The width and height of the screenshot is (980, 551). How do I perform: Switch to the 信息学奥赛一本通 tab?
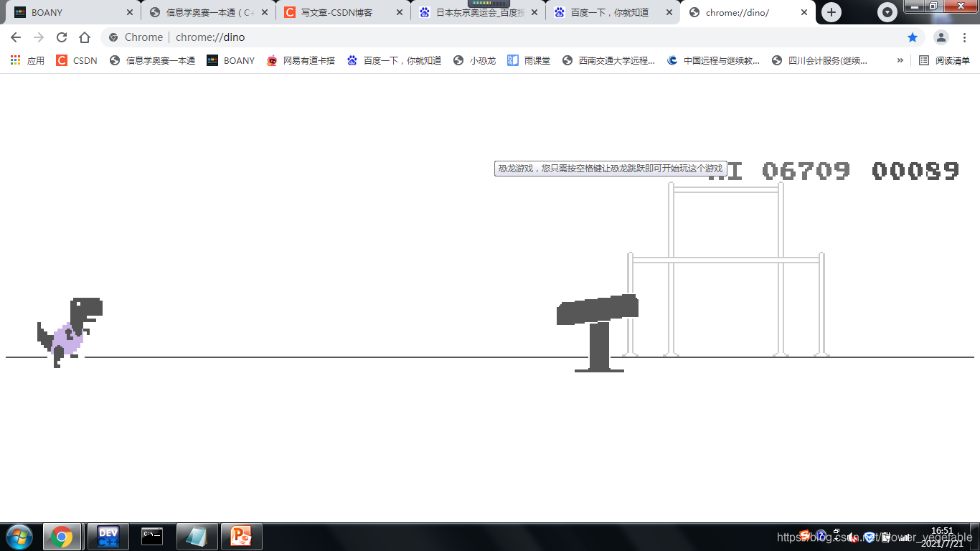tap(208, 12)
